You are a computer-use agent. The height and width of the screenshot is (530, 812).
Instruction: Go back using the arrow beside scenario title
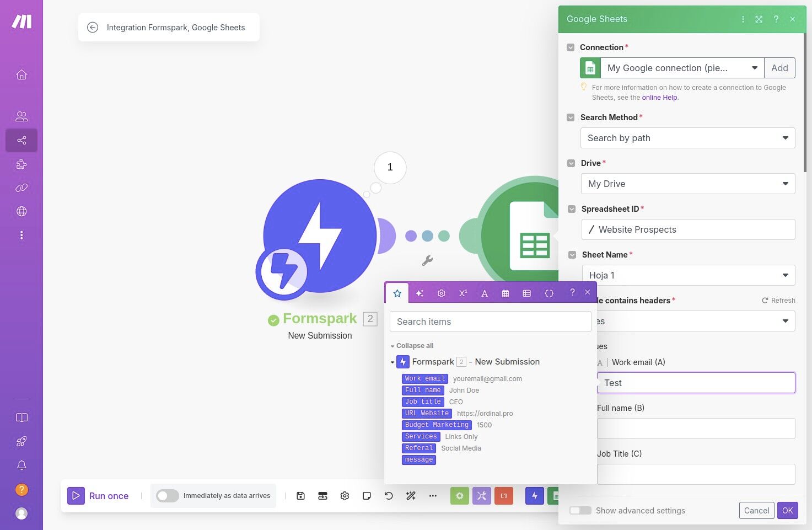(93, 28)
